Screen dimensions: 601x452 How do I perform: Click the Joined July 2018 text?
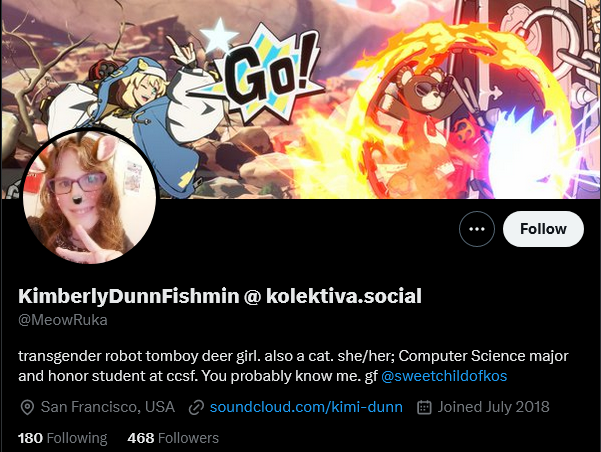tap(494, 407)
